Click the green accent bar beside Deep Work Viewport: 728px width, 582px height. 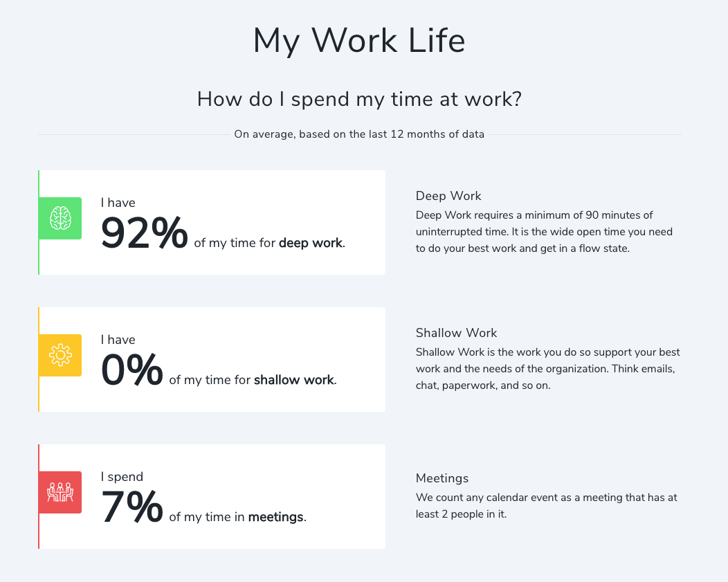(39, 222)
